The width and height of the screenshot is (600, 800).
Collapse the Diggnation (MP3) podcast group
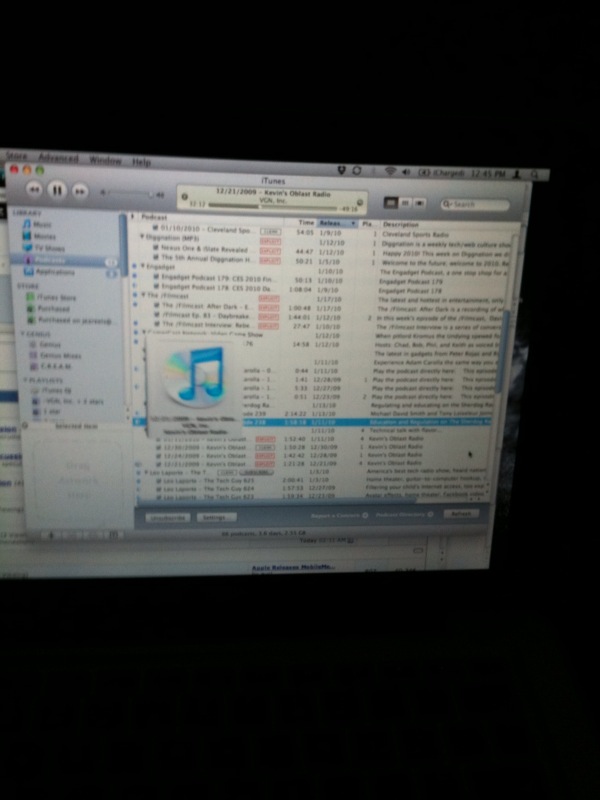coord(142,237)
